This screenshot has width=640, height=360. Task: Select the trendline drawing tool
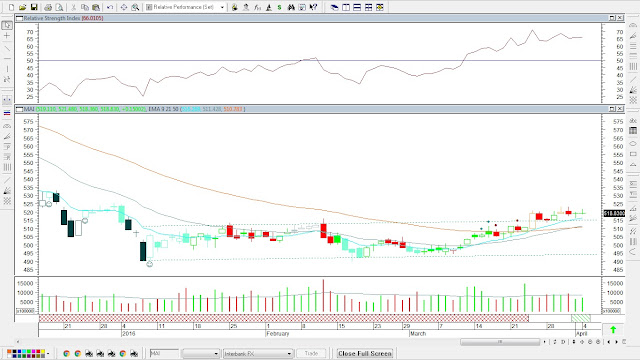pyautogui.click(x=7, y=48)
